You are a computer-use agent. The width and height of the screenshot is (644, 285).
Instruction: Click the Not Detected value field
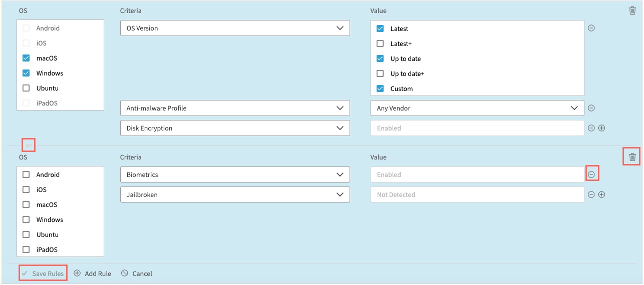477,194
